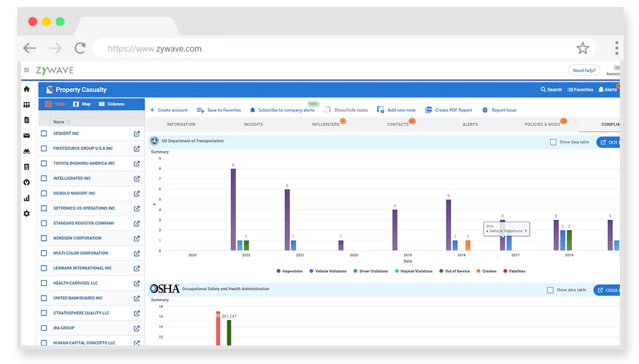The image size is (639, 364).
Task: Click Save to Favorites
Action: (219, 110)
